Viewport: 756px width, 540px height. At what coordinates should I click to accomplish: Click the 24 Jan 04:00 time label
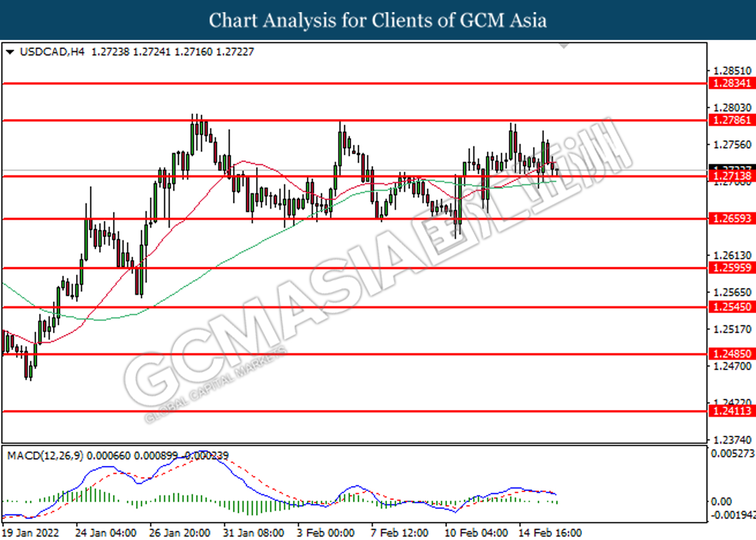pos(106,533)
